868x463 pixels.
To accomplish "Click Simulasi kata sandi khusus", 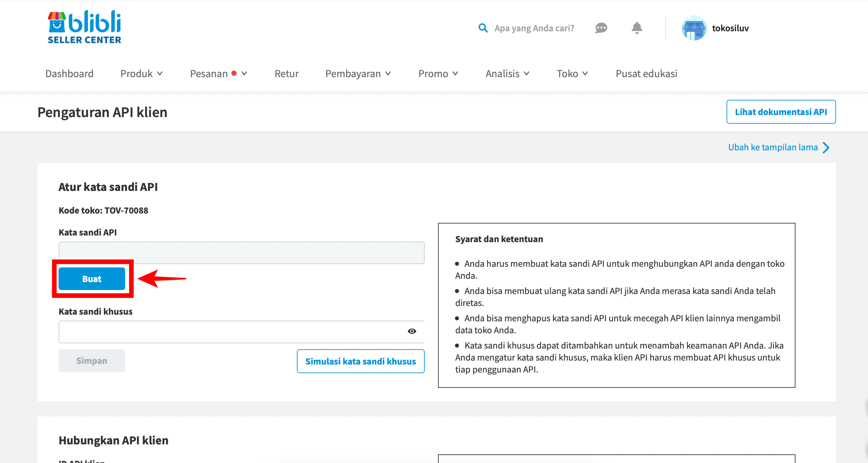I will (x=360, y=361).
